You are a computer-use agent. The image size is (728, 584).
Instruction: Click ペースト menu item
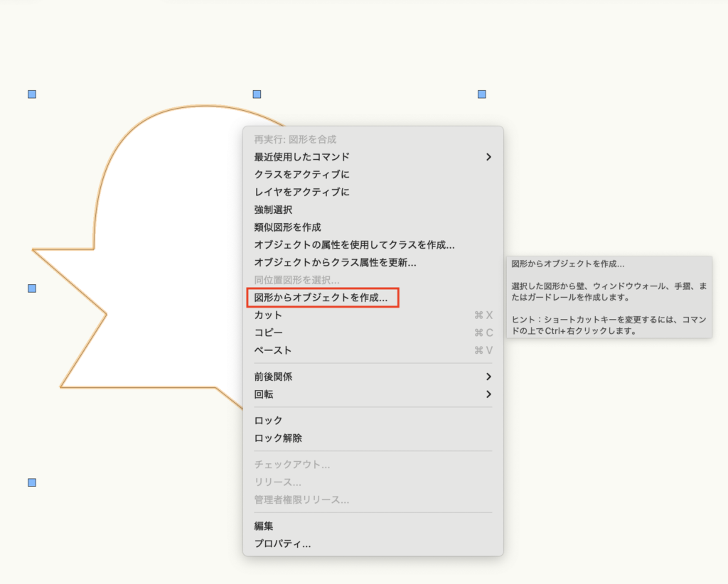(x=273, y=350)
